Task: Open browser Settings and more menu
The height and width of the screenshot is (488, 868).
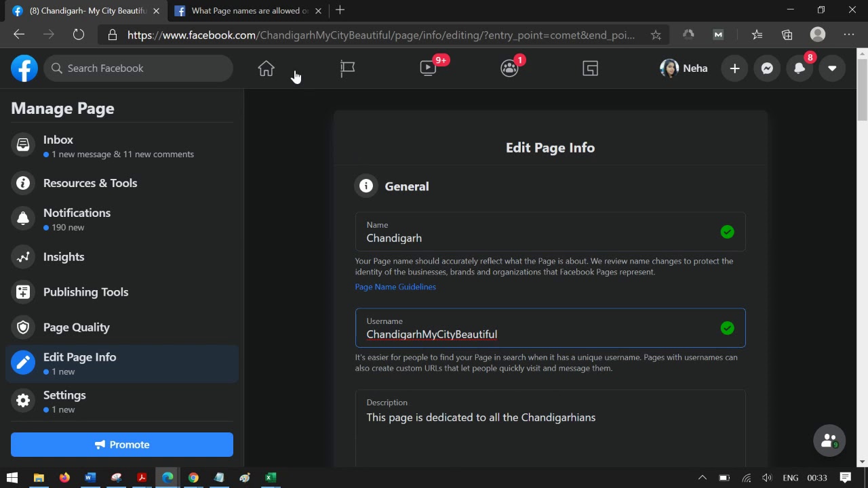Action: click(x=849, y=35)
